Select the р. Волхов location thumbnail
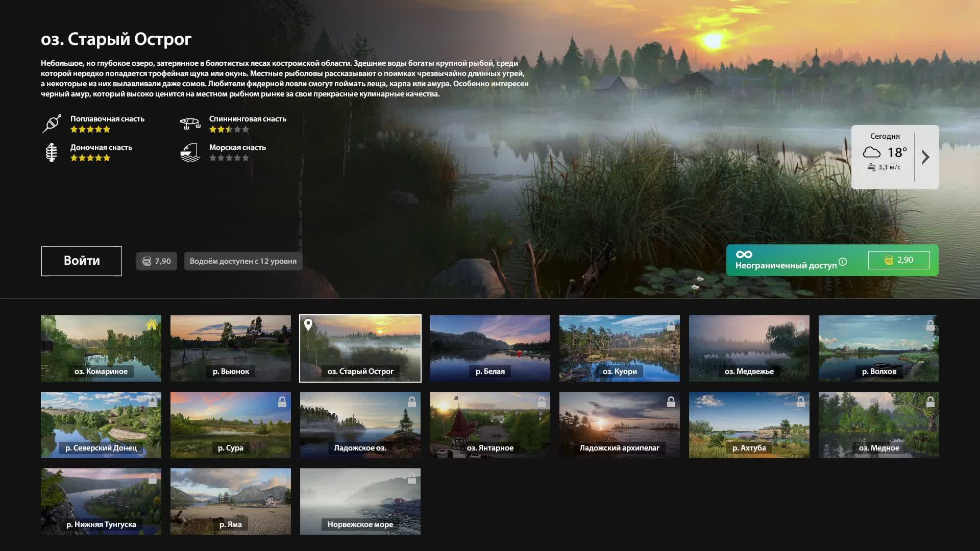 tap(879, 348)
